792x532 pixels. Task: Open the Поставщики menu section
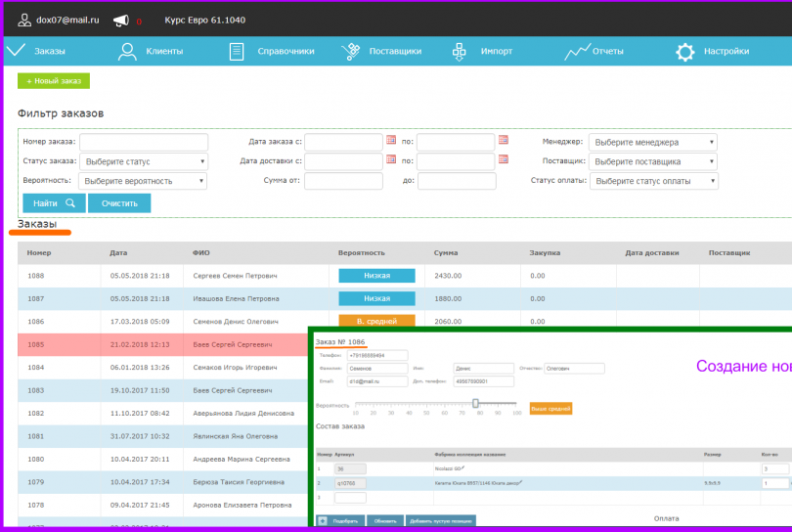(x=381, y=51)
